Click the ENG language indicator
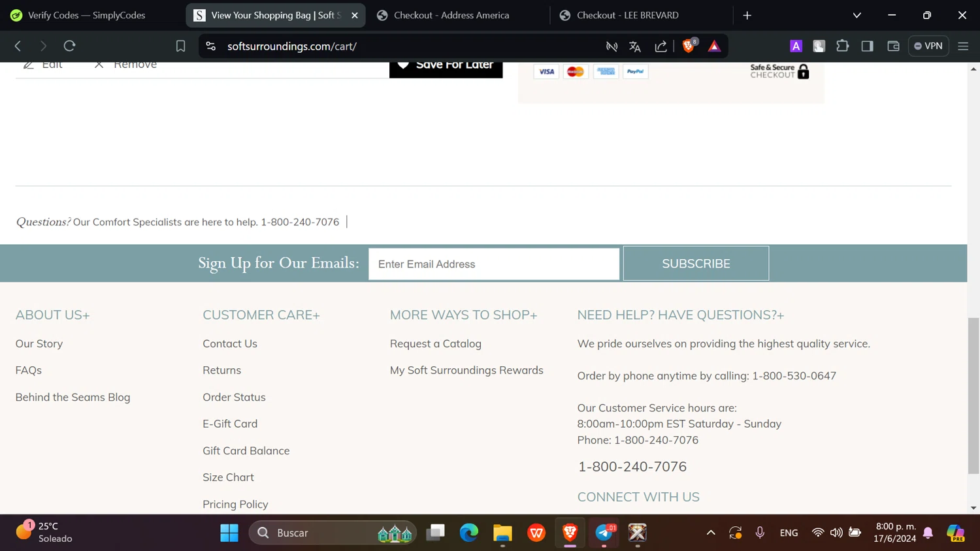Viewport: 980px width, 551px height. [x=789, y=533]
